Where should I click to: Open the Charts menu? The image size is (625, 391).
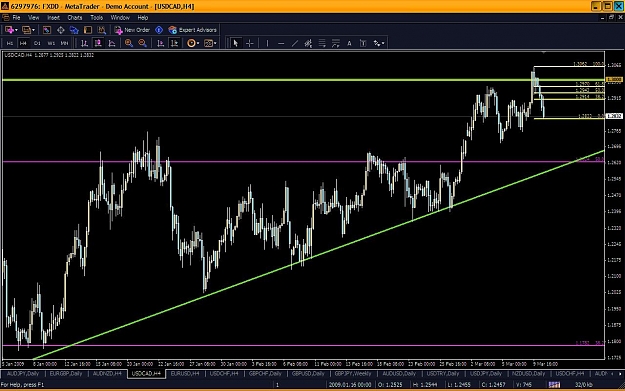pyautogui.click(x=75, y=18)
